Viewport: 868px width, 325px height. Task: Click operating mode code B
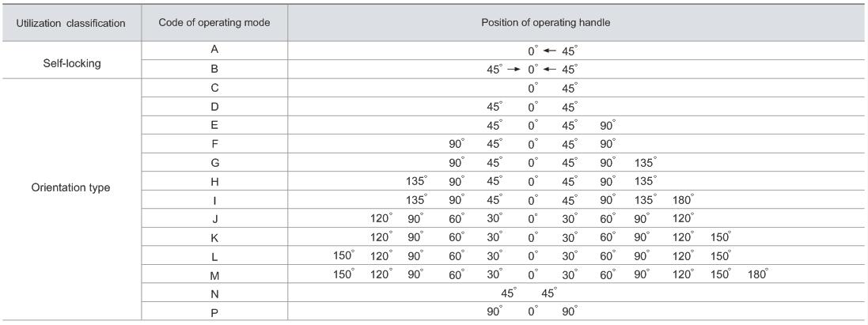214,69
